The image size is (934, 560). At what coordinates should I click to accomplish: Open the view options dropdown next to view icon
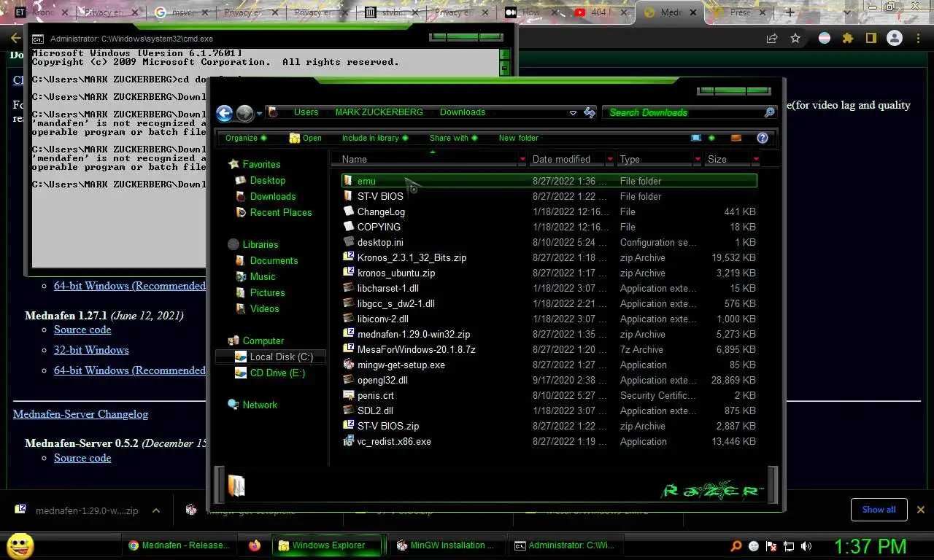pos(711,138)
